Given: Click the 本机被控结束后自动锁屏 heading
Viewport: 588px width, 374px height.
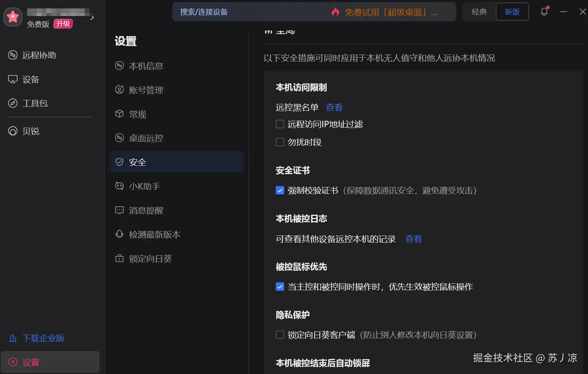Looking at the screenshot, I should pos(323,363).
